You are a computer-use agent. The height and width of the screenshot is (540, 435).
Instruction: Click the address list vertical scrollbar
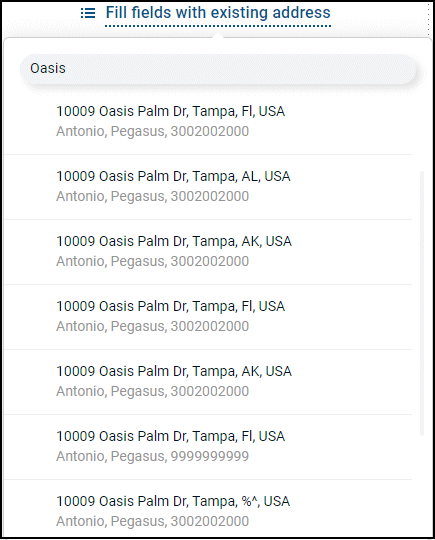[422, 303]
